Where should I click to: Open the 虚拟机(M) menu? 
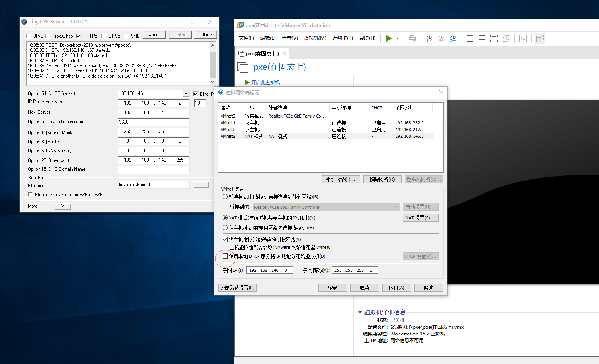315,38
